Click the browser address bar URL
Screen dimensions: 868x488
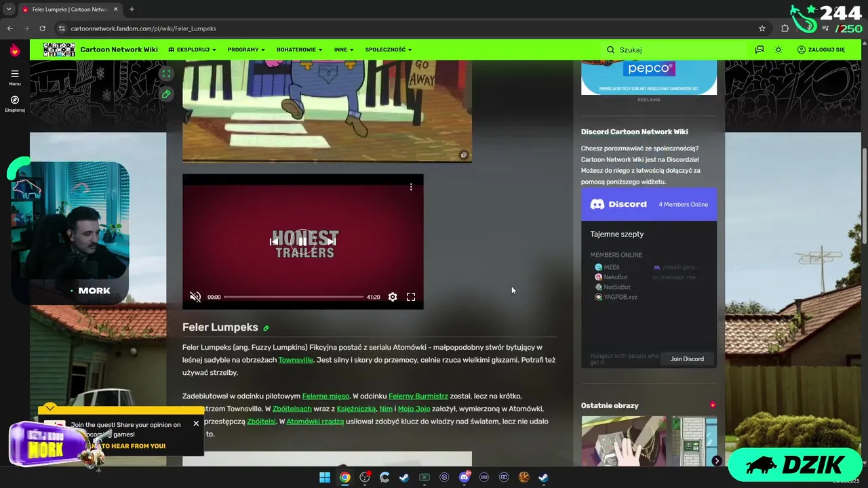click(143, 28)
